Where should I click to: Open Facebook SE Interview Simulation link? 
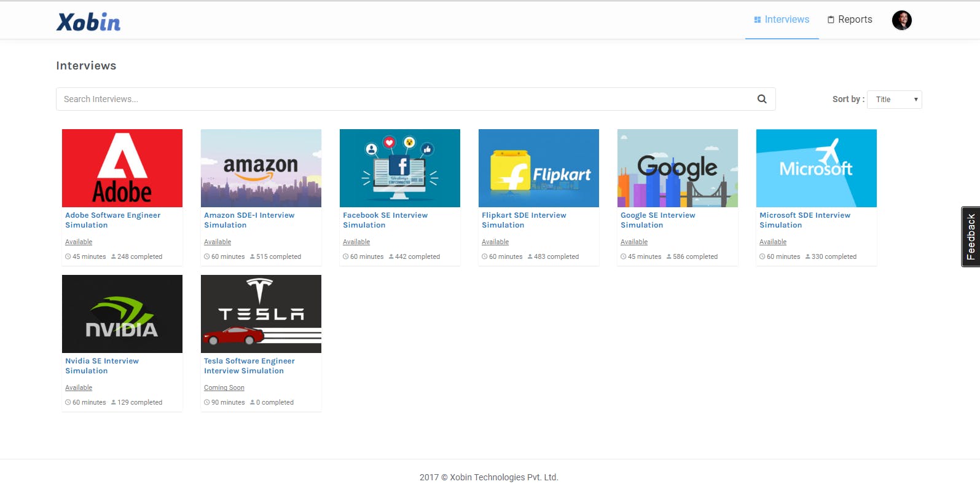385,220
